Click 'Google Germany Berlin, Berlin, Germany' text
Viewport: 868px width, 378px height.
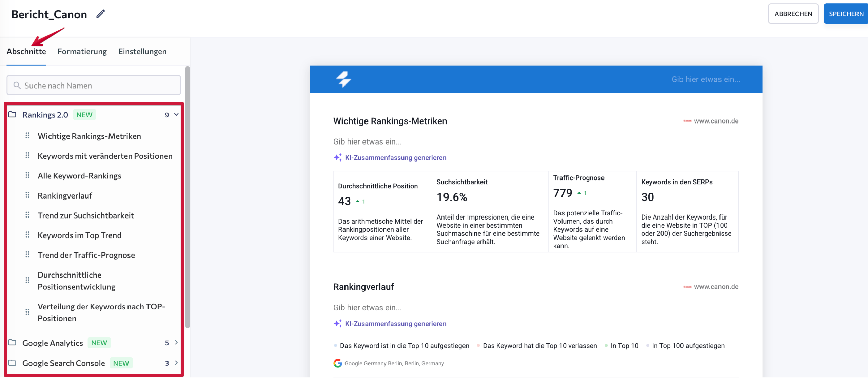coord(394,363)
